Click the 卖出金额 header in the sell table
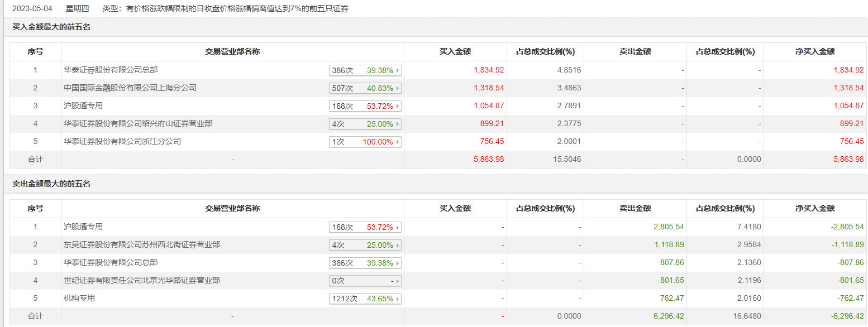Viewport: 868px width, 327px height. coord(635,209)
